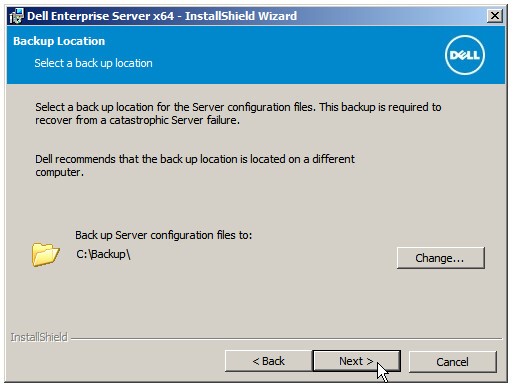Close the InstallShield Wizard window

pos(495,16)
